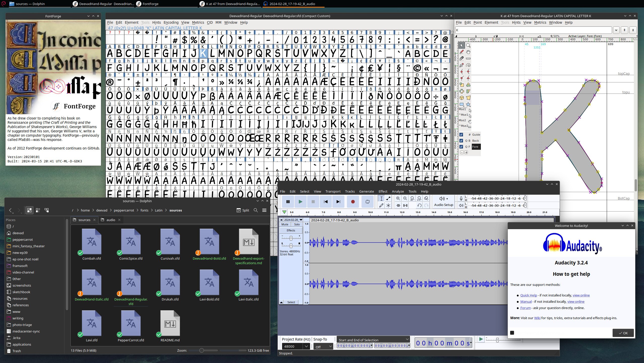Open the Encoding menu in font view
644x363 pixels.
[x=171, y=22]
